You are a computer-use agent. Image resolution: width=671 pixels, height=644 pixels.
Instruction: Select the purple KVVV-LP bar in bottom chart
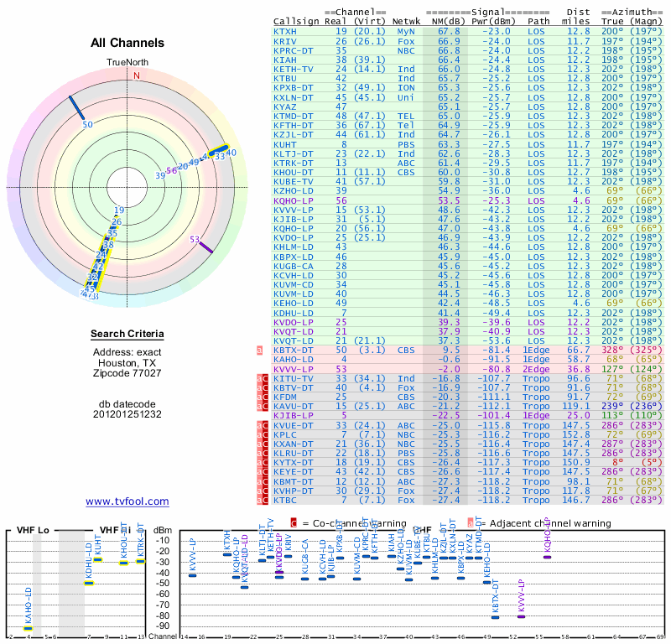tap(521, 616)
